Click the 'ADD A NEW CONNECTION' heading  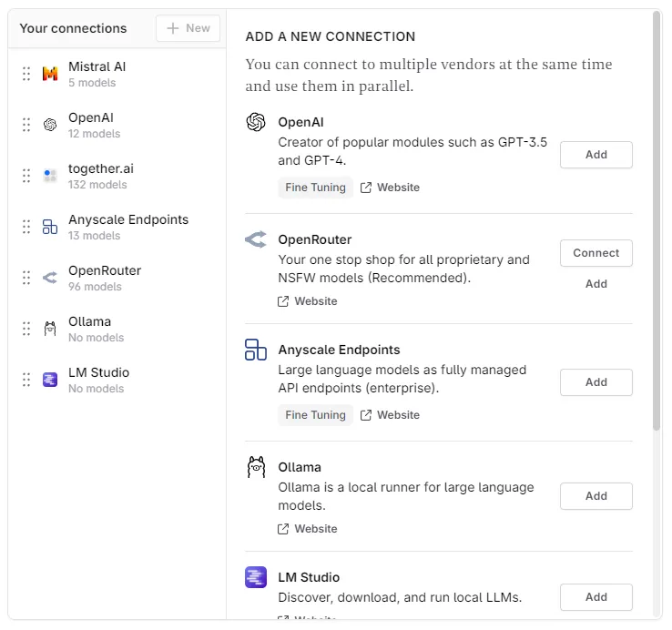pyautogui.click(x=331, y=36)
